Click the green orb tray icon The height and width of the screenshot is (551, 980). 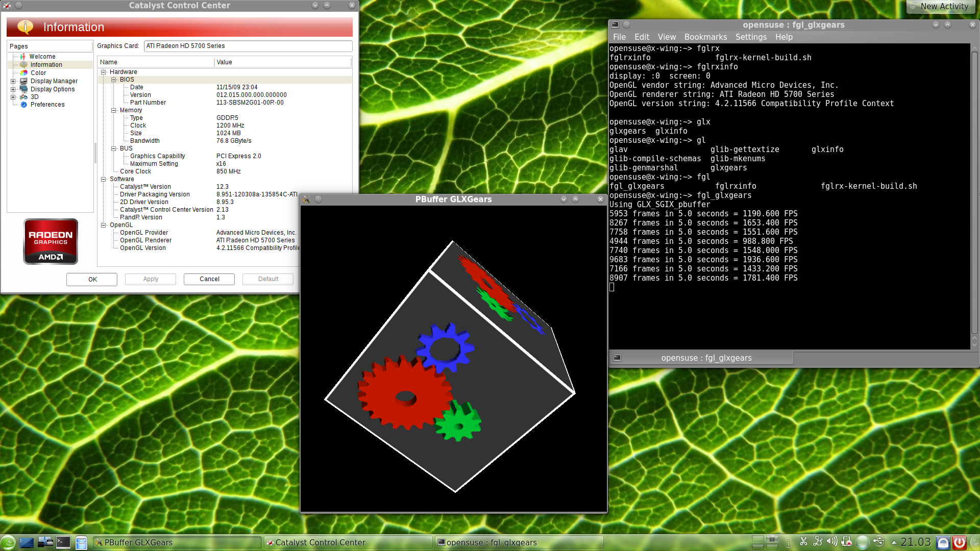click(863, 542)
